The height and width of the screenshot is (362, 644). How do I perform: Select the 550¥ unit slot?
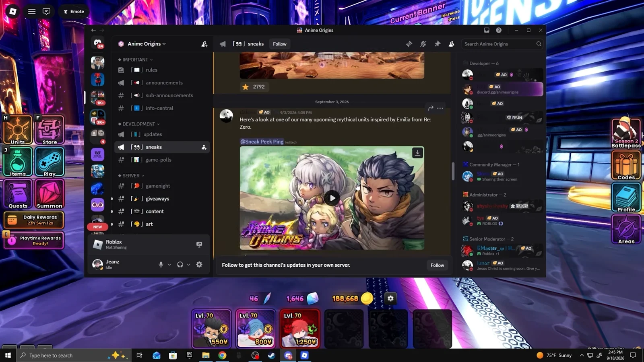click(212, 329)
